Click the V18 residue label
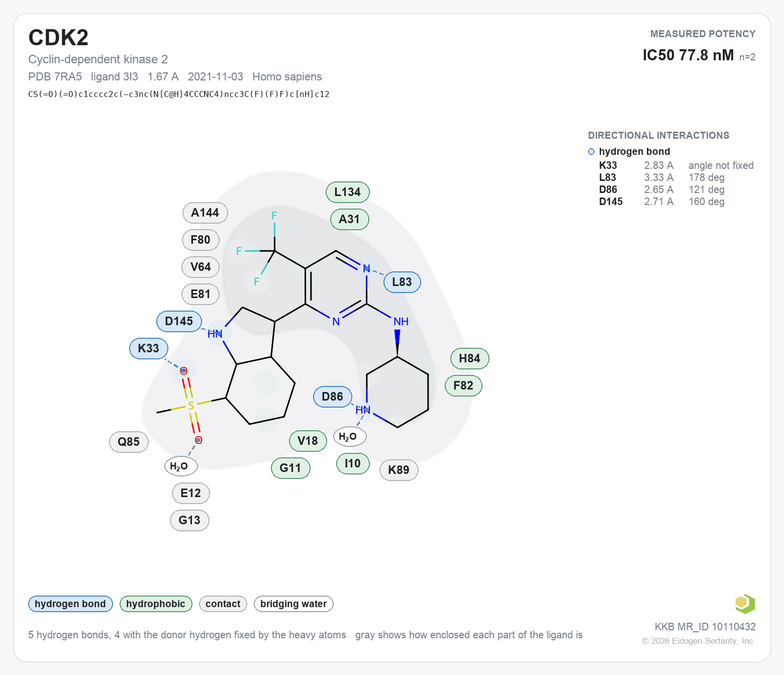Viewport: 784px width, 675px height. 308,441
